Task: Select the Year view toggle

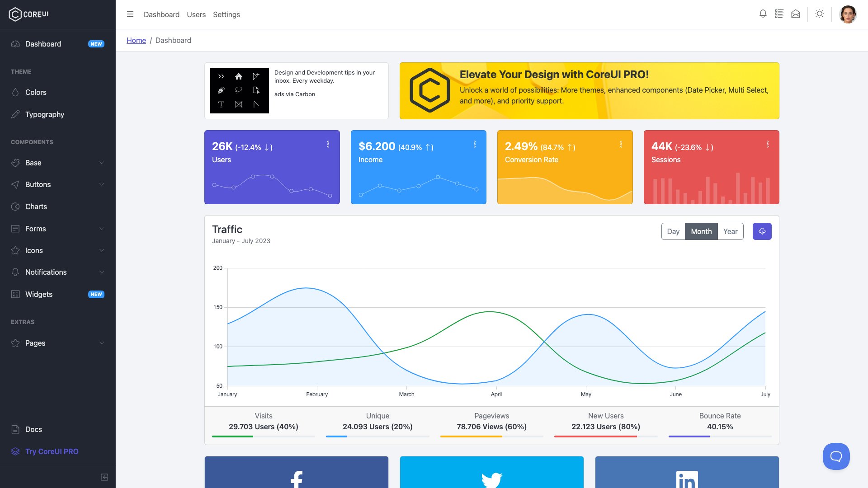Action: pyautogui.click(x=731, y=231)
